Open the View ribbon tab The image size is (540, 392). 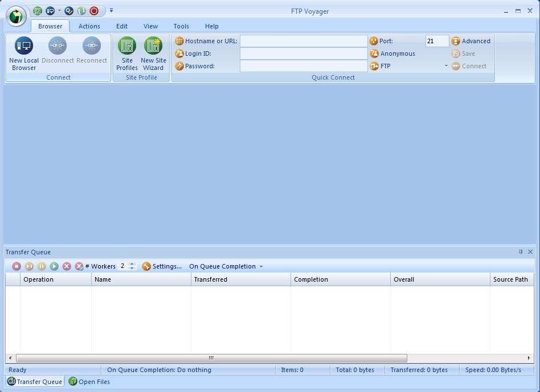(x=150, y=26)
